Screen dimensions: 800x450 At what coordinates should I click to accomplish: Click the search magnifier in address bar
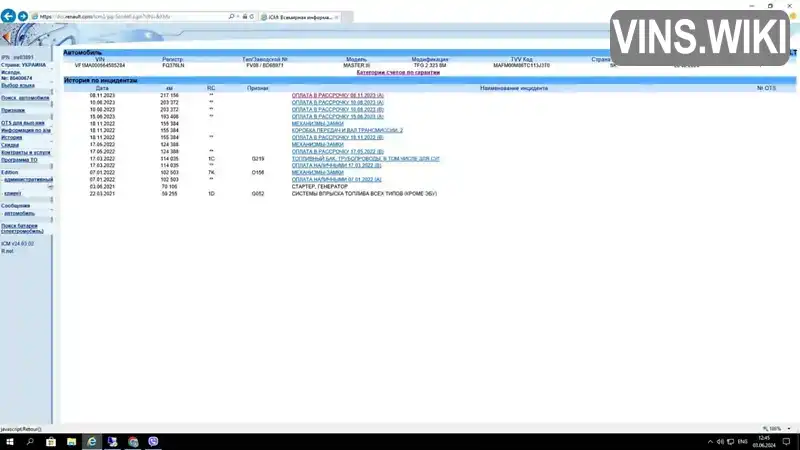pyautogui.click(x=231, y=17)
